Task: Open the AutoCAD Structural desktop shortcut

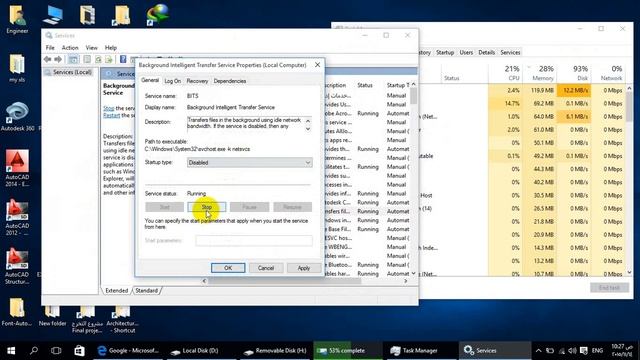Action: pyautogui.click(x=17, y=266)
